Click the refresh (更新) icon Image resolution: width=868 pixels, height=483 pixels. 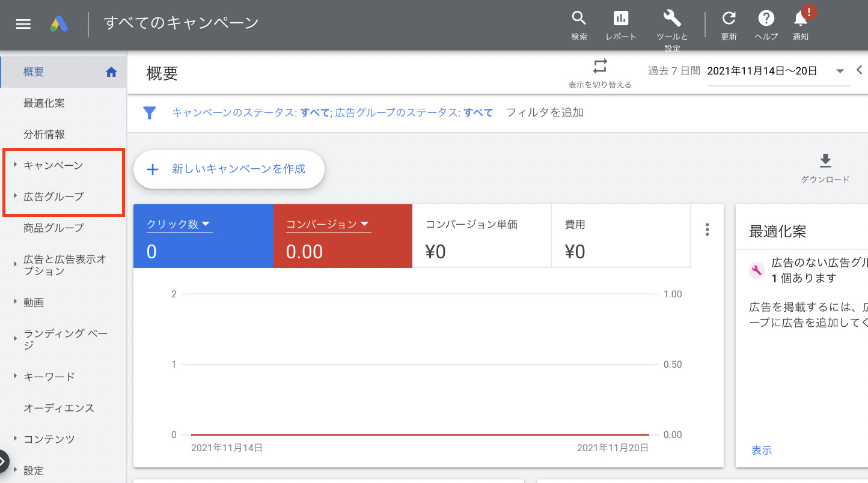coord(729,18)
